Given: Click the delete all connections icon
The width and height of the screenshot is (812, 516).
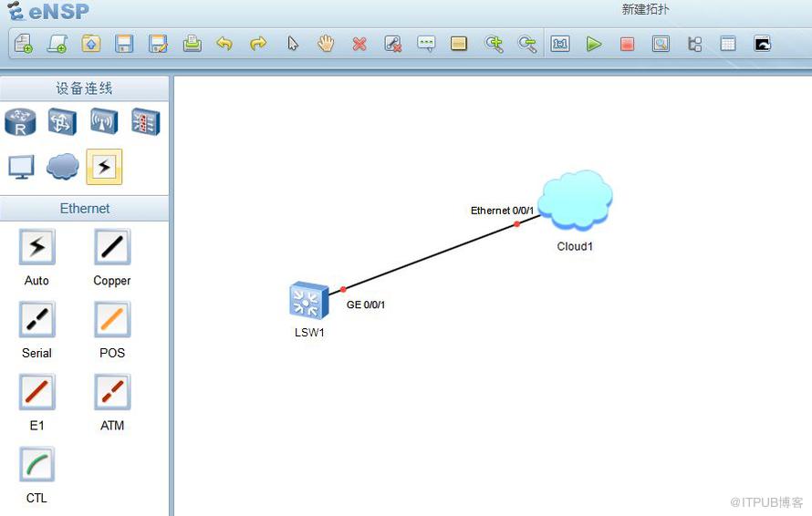Looking at the screenshot, I should (x=393, y=44).
